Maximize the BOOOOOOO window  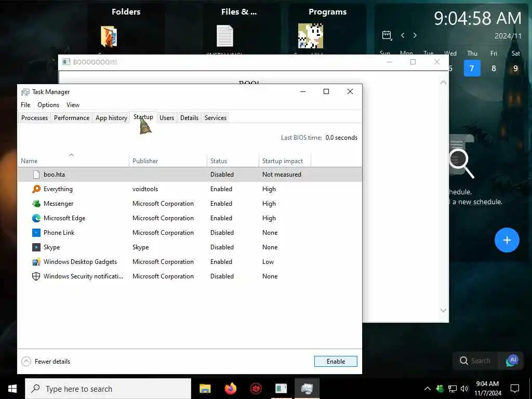(x=413, y=62)
